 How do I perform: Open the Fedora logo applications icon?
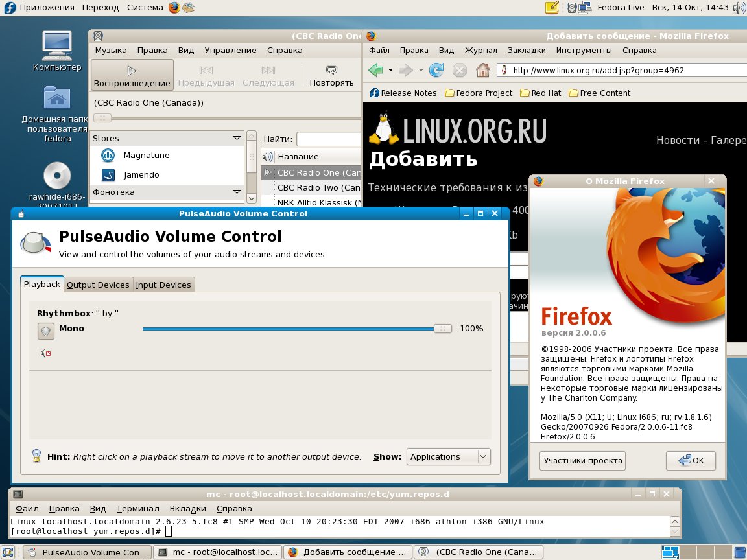click(x=10, y=7)
